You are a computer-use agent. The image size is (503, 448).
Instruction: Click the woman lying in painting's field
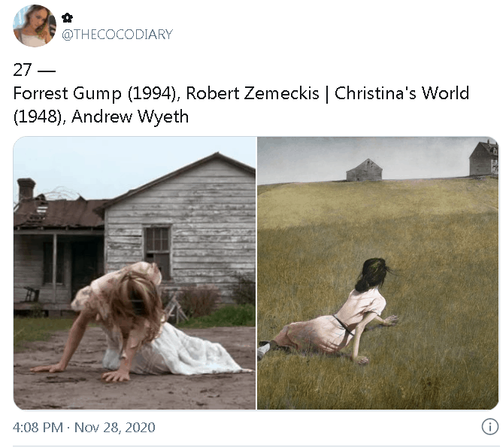coord(330,311)
